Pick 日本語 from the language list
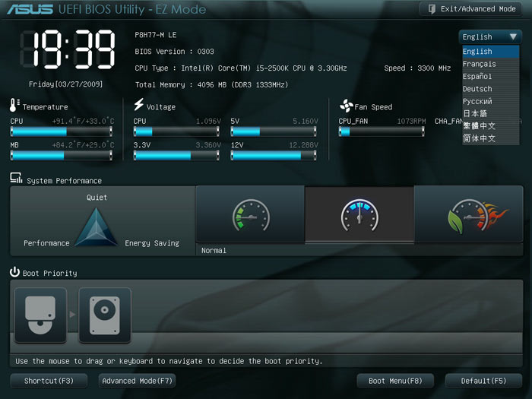This screenshot has height=399, width=532. point(491,114)
